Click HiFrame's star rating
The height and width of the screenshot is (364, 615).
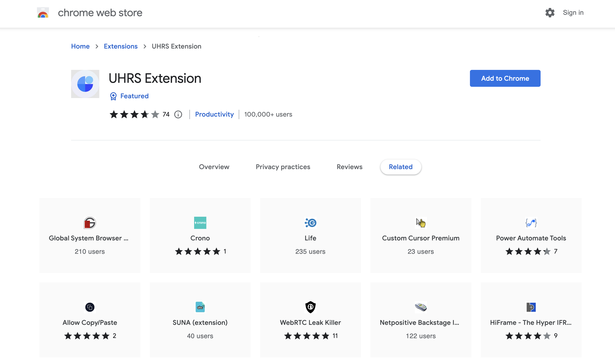[x=528, y=336]
